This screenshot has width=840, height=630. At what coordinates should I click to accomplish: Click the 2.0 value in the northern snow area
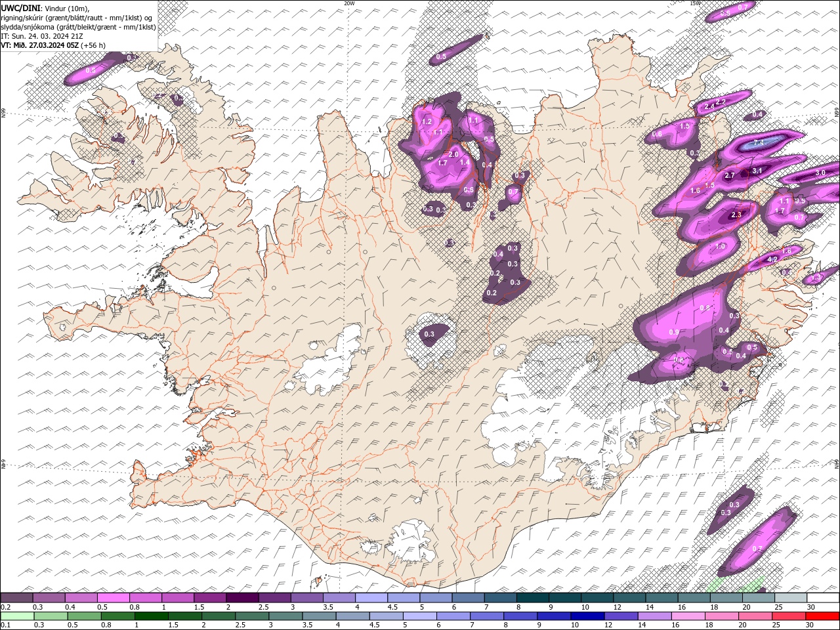453,154
